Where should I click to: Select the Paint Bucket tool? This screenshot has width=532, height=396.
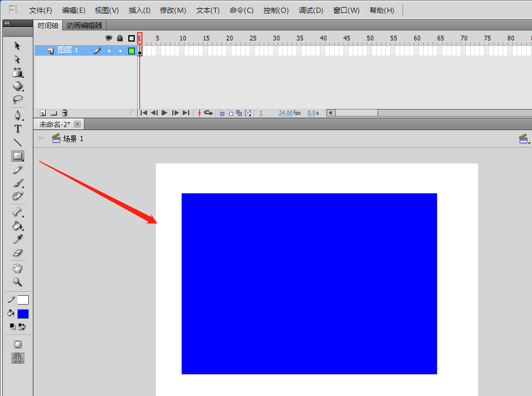[18, 226]
